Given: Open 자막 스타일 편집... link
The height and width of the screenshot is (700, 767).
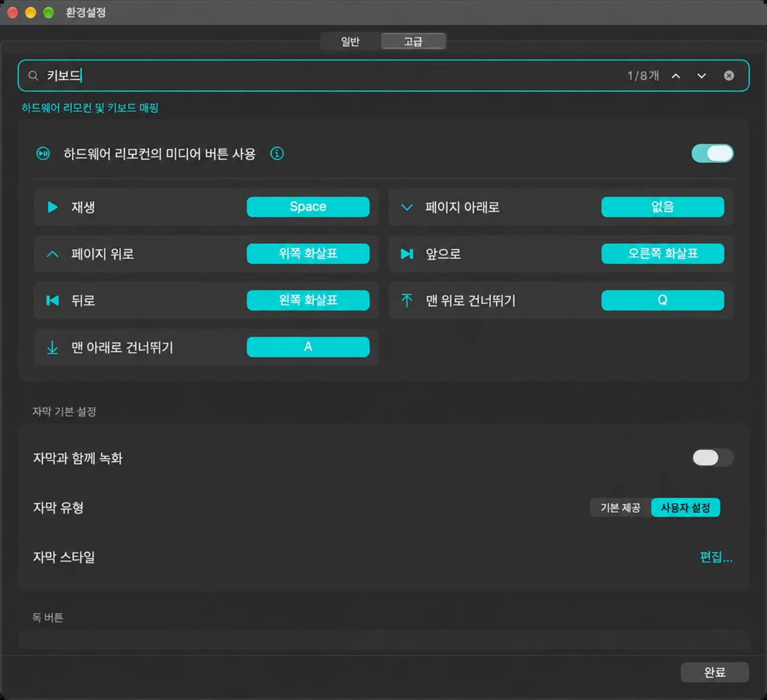Looking at the screenshot, I should click(x=716, y=557).
